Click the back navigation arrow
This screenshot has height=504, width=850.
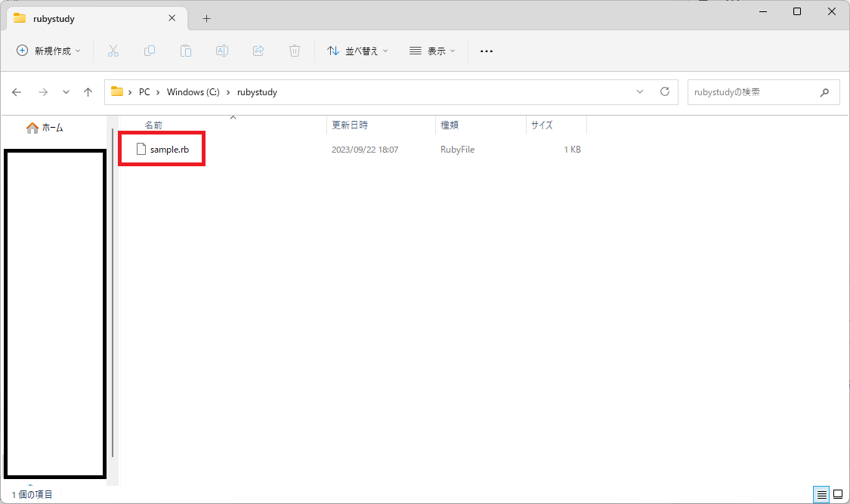tap(17, 92)
